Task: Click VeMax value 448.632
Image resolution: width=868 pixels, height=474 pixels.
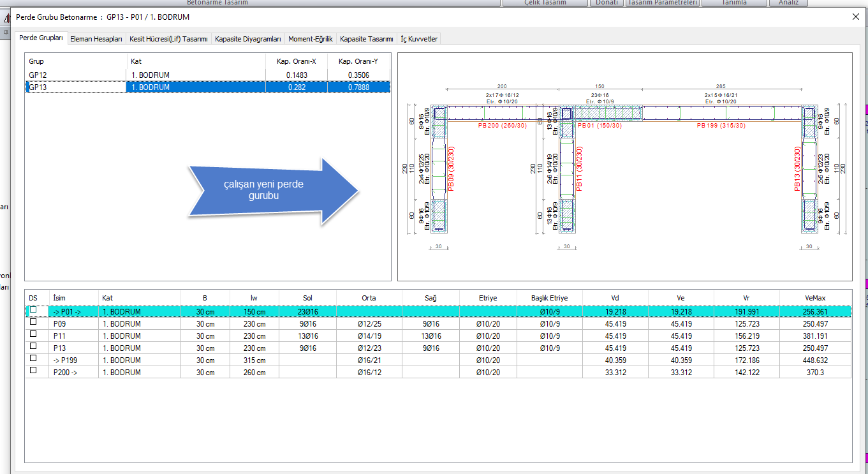Action: 815,360
